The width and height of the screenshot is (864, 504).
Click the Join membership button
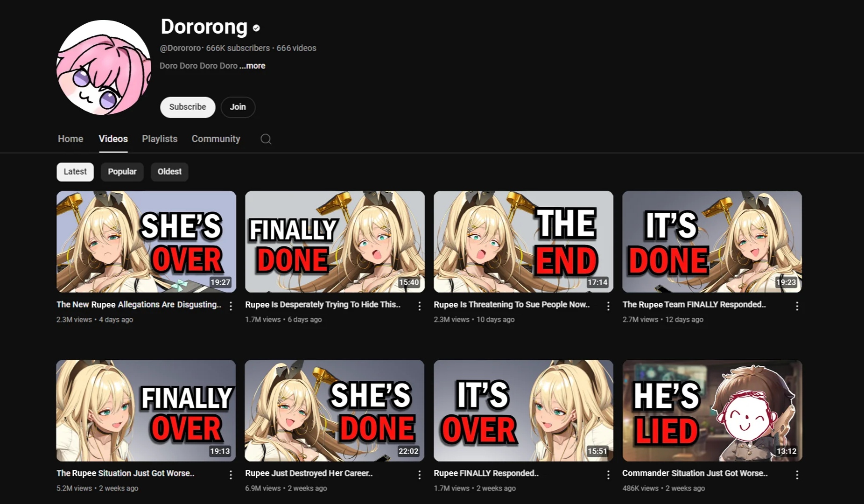[238, 107]
